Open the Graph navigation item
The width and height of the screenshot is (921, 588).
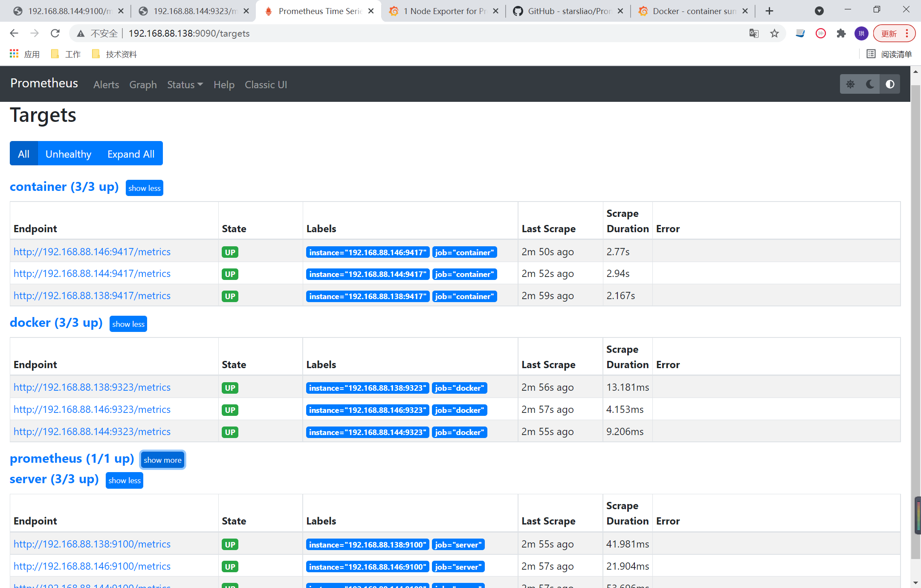143,85
